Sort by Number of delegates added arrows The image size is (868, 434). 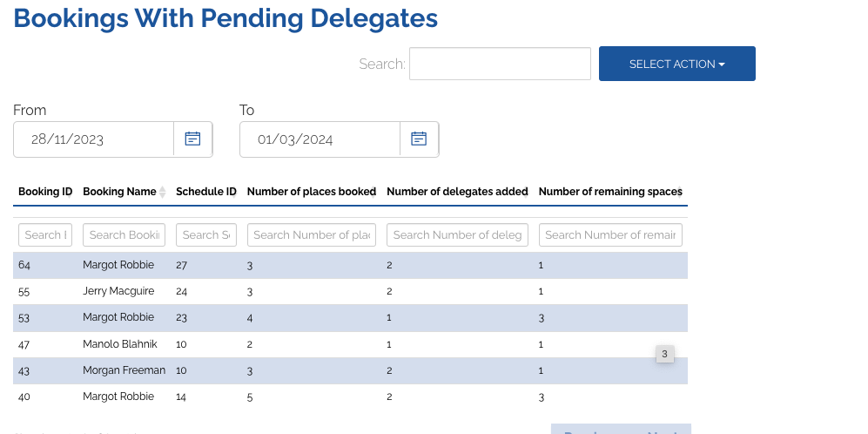[531, 192]
